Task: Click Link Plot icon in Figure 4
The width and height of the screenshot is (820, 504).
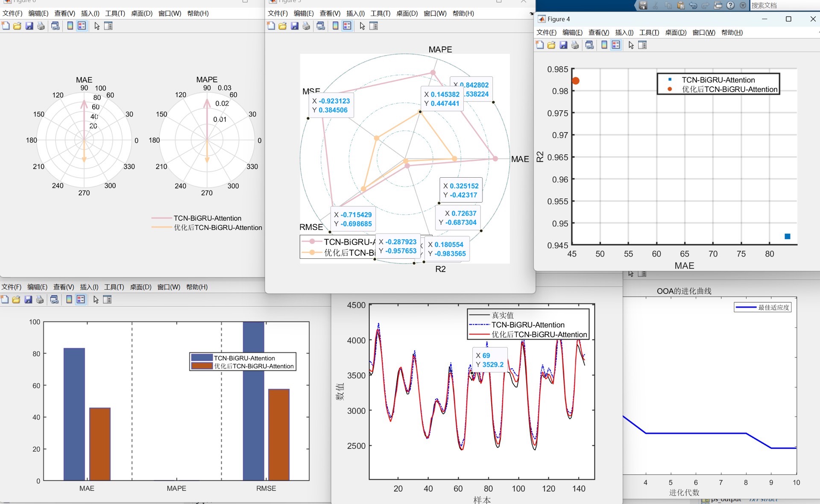Action: 589,45
